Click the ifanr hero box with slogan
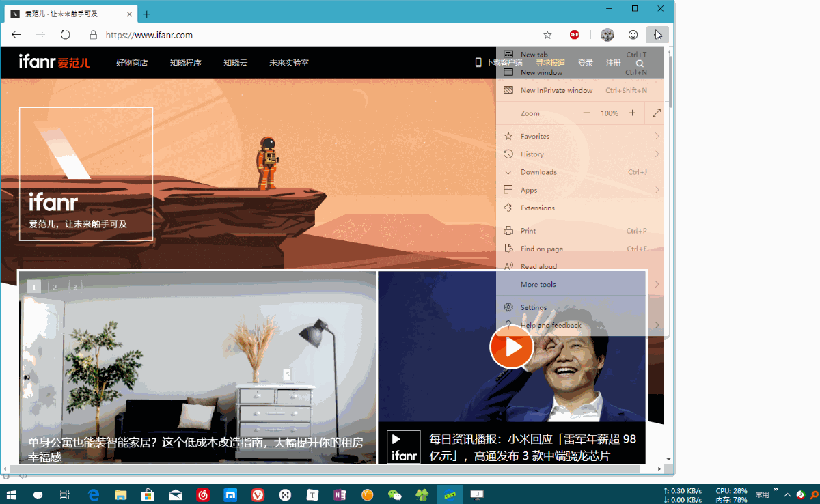820x504 pixels. click(86, 173)
